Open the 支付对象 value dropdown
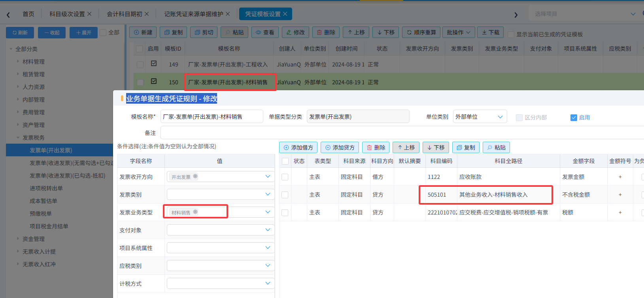644x298 pixels. tap(220, 230)
